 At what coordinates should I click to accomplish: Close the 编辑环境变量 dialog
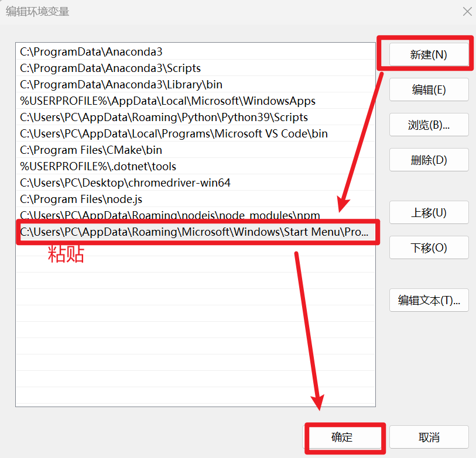[x=467, y=12]
